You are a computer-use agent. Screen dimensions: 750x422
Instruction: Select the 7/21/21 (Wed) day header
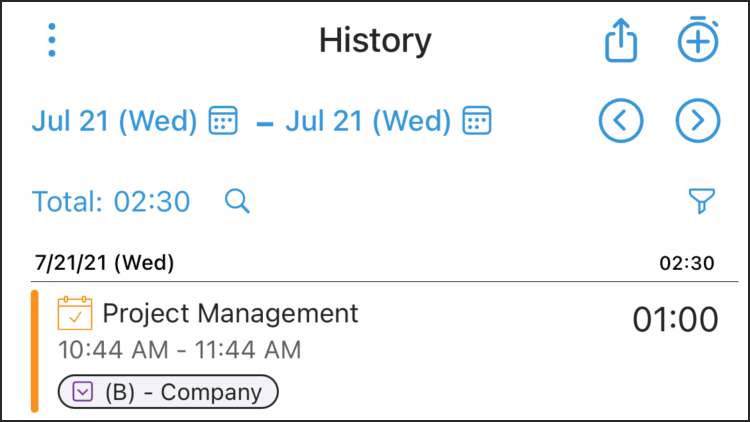[x=104, y=263]
